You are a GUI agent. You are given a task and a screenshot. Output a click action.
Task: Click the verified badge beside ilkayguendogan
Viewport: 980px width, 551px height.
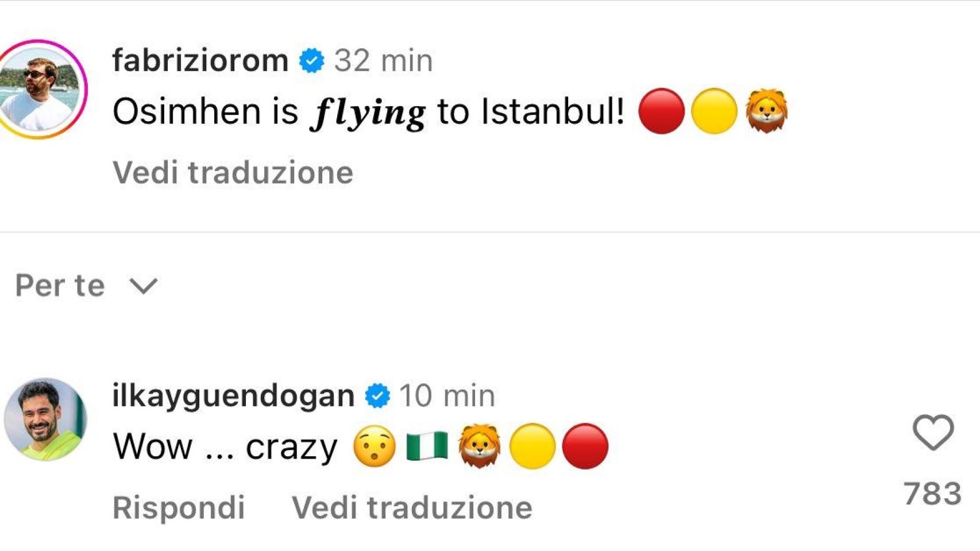[x=377, y=395]
